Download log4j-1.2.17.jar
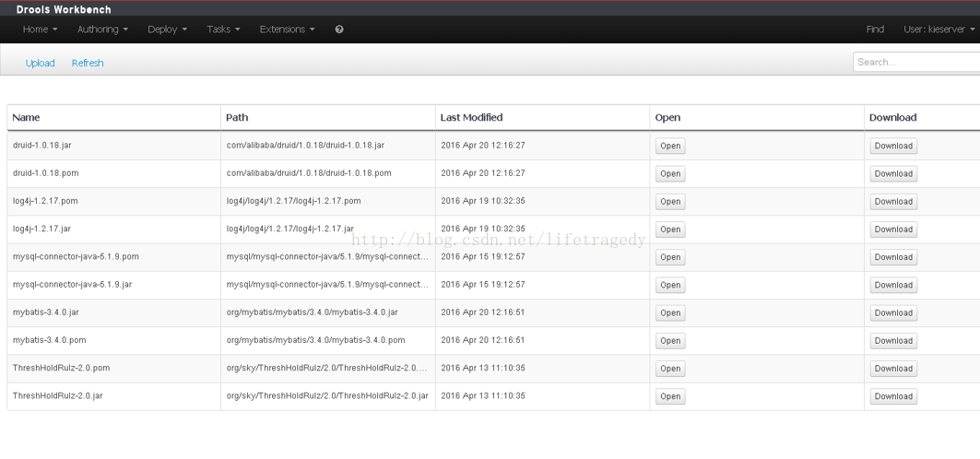Viewport: 980px width, 459px height. (x=893, y=229)
